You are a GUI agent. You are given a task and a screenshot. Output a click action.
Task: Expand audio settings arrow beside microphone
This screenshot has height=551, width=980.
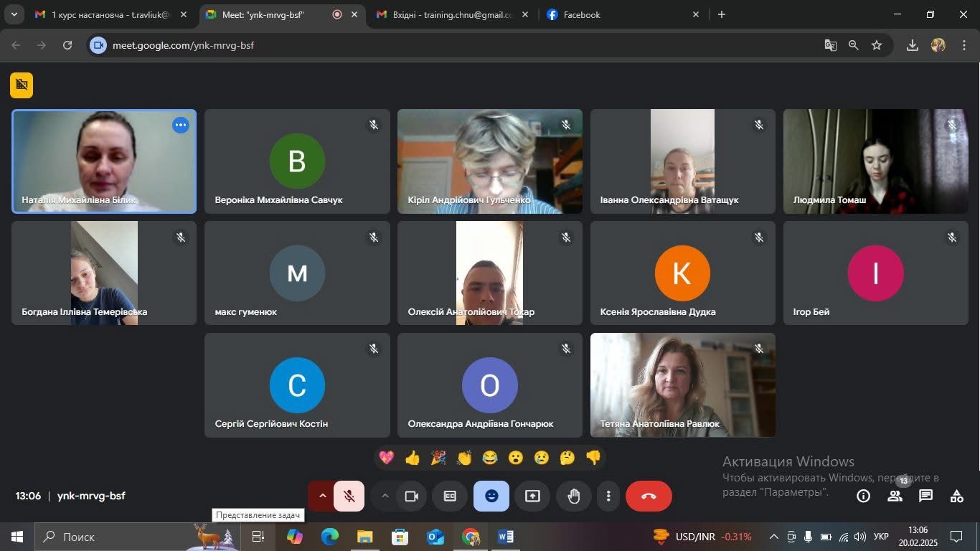[x=322, y=496]
